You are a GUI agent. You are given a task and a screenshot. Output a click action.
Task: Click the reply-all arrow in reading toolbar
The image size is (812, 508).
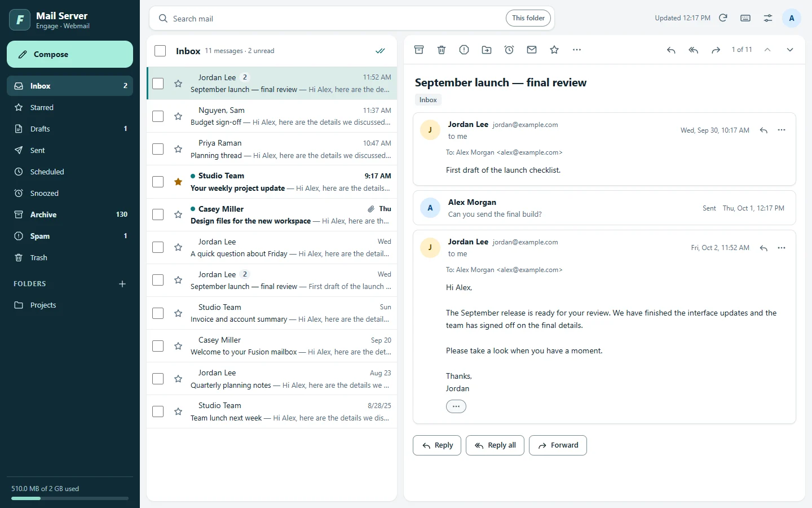[694, 50]
